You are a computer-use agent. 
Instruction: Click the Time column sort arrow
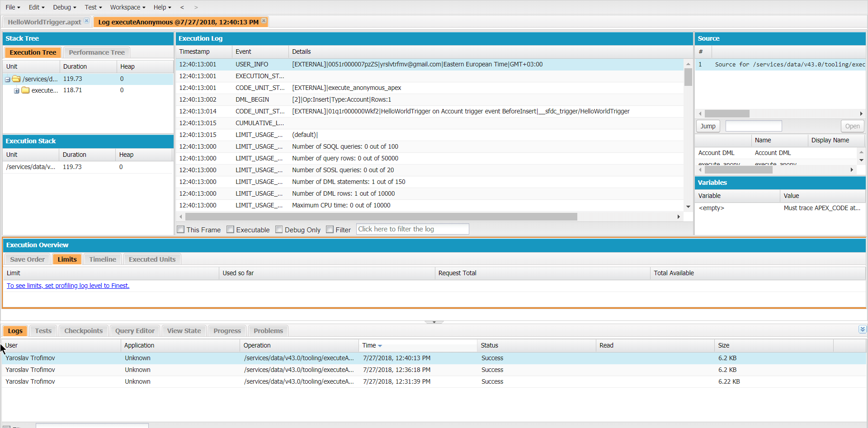[x=380, y=346]
